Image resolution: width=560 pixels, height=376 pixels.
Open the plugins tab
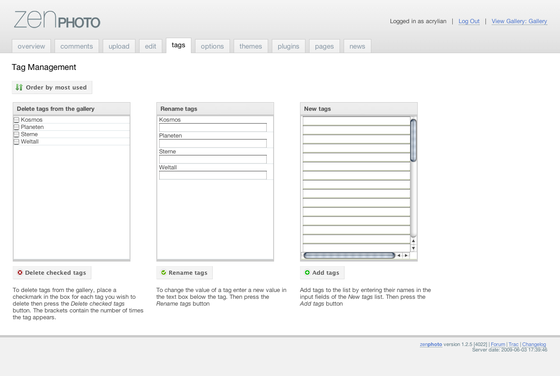coord(289,46)
